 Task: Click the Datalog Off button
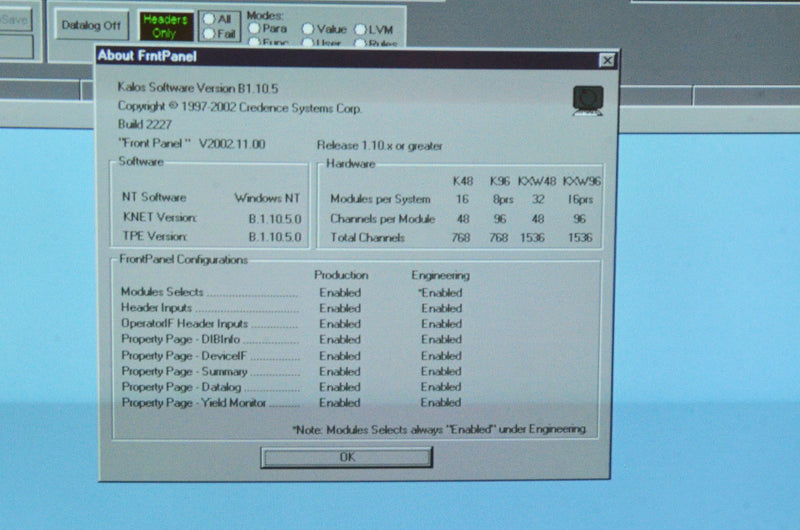coord(91,25)
